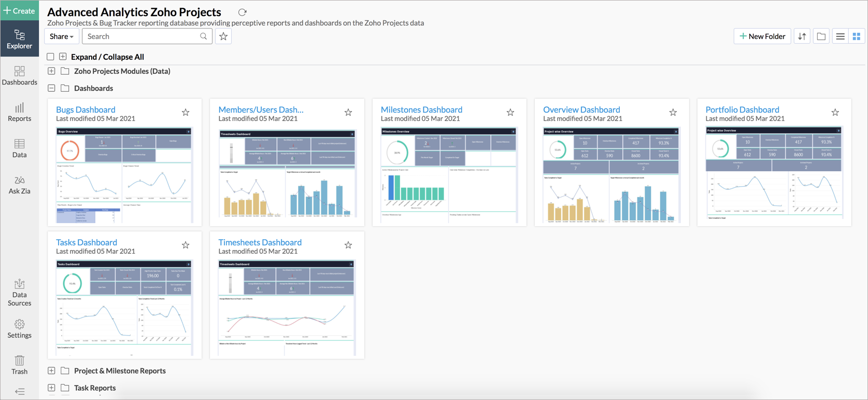
Task: Expand the Task Reports folder
Action: pos(51,388)
